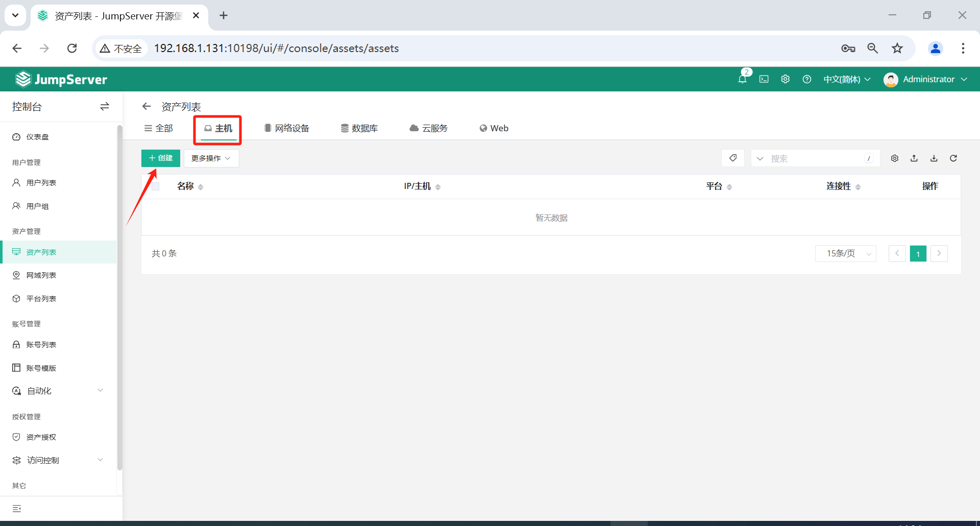Image resolution: width=980 pixels, height=526 pixels.
Task: Collapse sidebar using the swap arrows icon
Action: click(105, 106)
